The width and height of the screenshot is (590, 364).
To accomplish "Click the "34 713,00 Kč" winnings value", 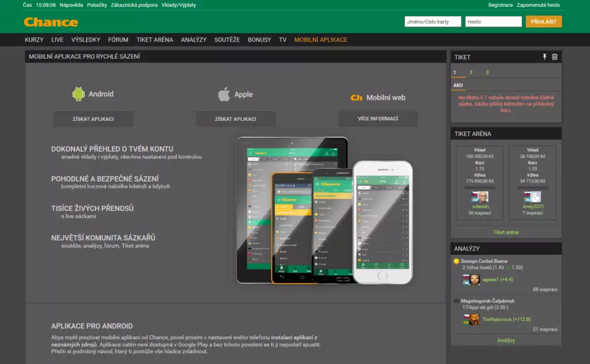I will [532, 181].
